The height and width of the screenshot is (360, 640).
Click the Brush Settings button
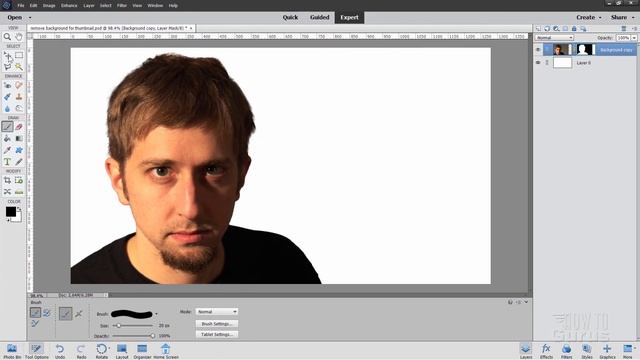[x=217, y=324]
